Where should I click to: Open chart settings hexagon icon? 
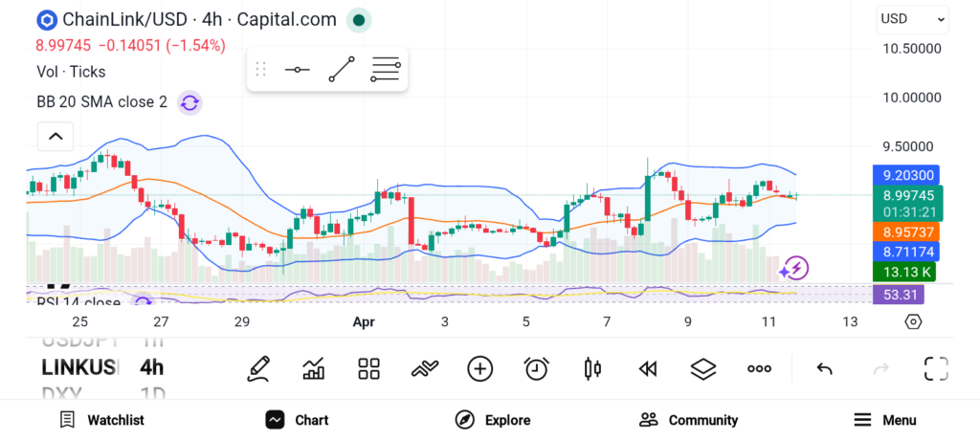[913, 321]
